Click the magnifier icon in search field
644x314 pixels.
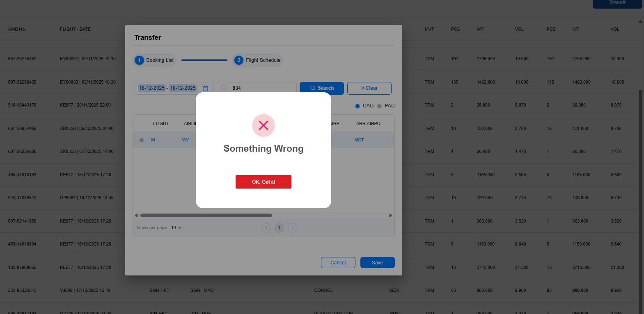[224, 88]
